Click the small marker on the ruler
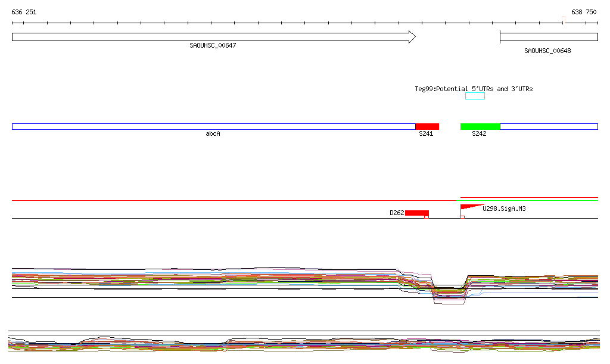This screenshot has height=364, width=610. click(x=563, y=23)
